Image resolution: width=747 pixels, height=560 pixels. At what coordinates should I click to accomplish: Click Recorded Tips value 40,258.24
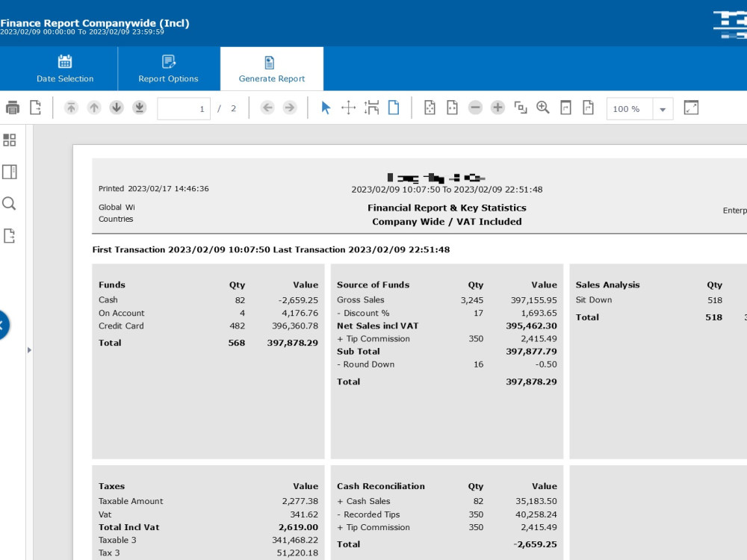536,514
